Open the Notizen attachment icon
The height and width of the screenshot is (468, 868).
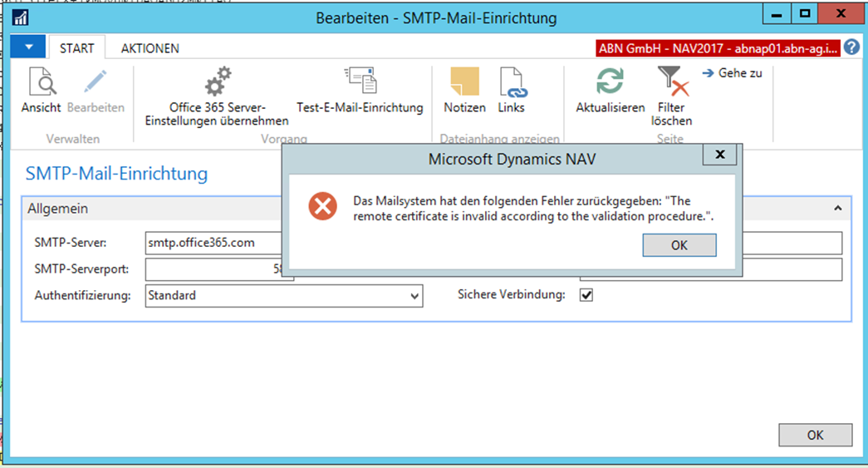pos(464,81)
